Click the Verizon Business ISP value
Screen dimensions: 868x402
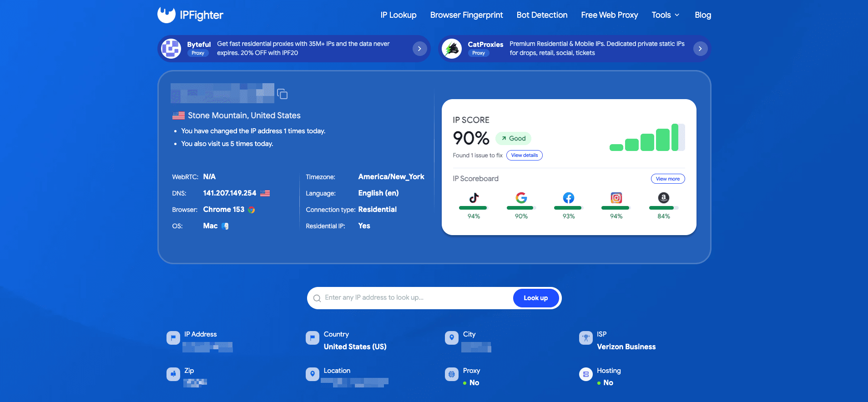tap(626, 347)
